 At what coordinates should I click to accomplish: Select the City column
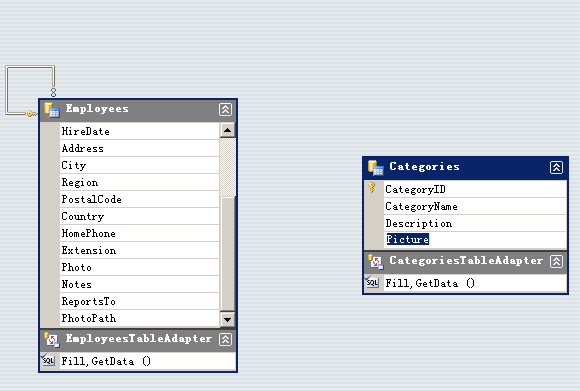pos(139,165)
